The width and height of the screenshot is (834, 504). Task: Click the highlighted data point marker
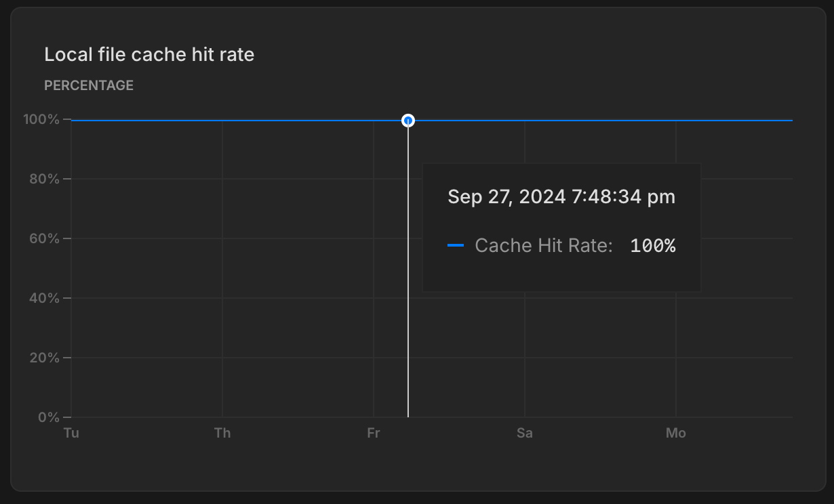point(408,121)
